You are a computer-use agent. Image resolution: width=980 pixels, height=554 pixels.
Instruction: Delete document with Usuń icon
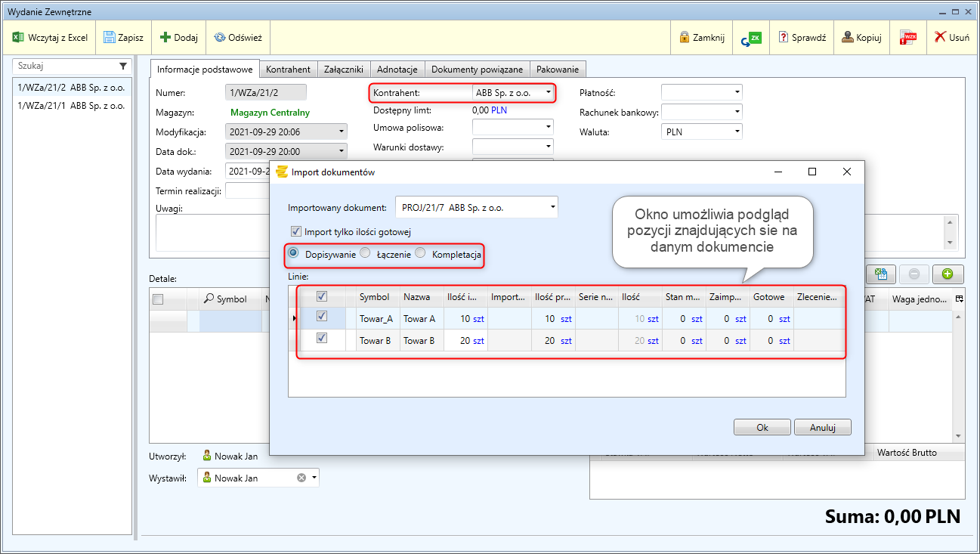[x=940, y=37]
